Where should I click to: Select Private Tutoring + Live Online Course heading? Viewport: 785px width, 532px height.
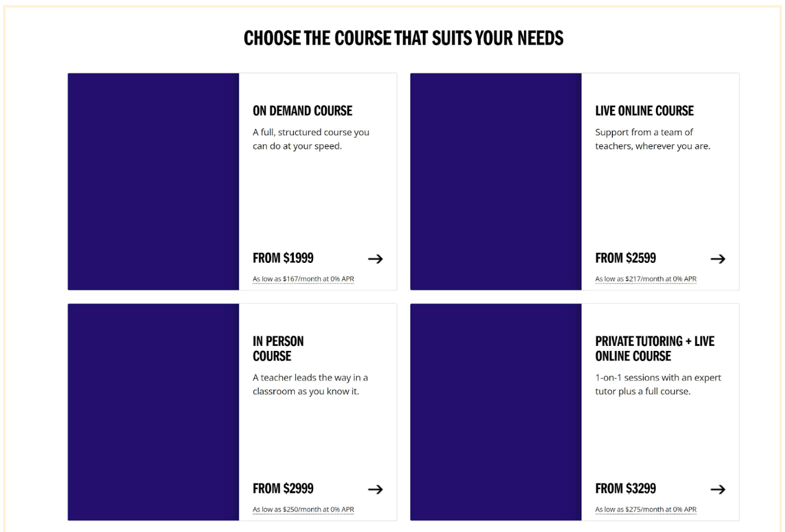point(654,348)
